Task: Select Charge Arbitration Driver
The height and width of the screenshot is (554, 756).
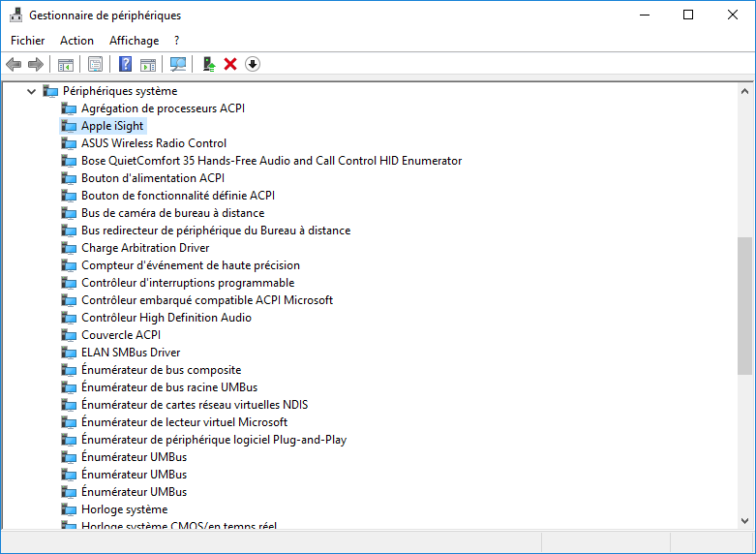Action: (145, 248)
